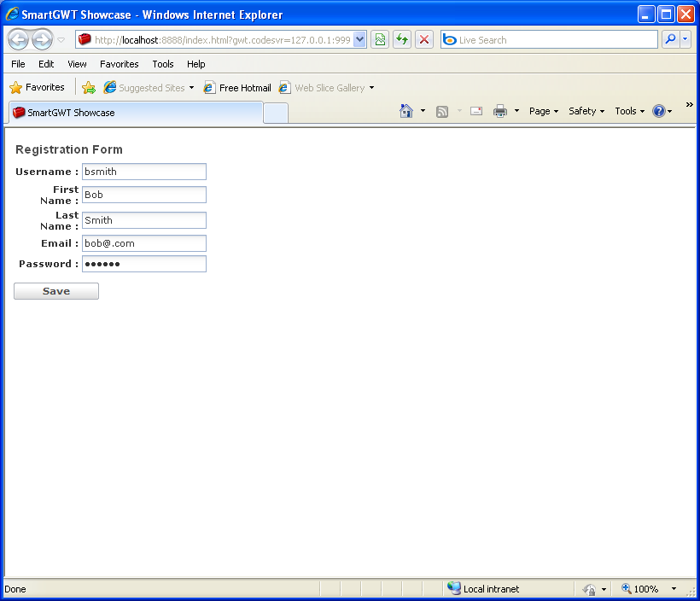Submit the form with Save button

coord(56,291)
